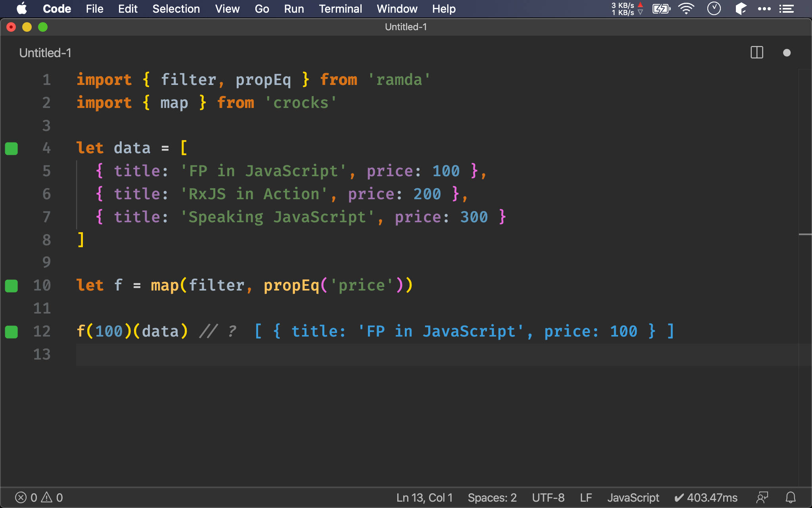Click the split editor icon
The height and width of the screenshot is (508, 812).
756,53
